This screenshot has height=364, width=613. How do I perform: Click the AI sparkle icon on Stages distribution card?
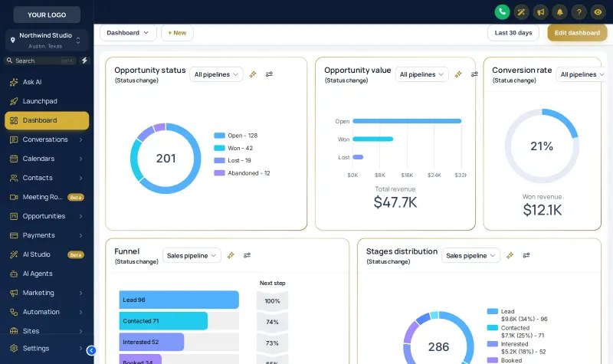click(510, 255)
